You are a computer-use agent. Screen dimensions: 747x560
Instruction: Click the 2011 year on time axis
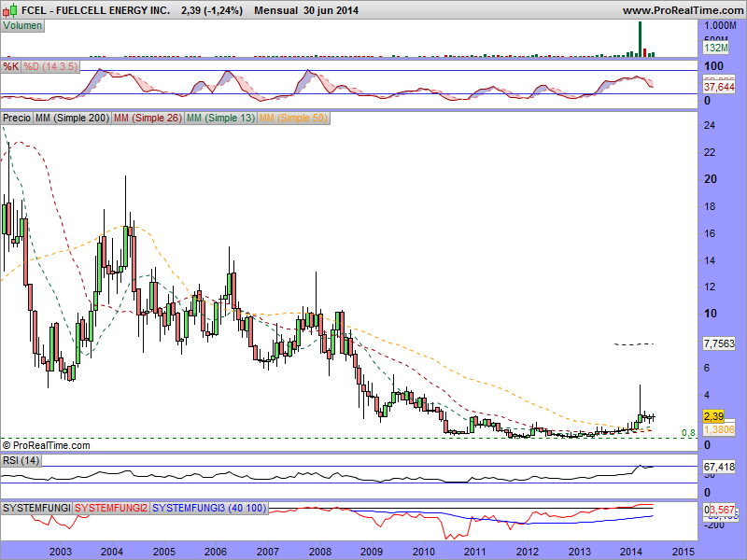[475, 552]
